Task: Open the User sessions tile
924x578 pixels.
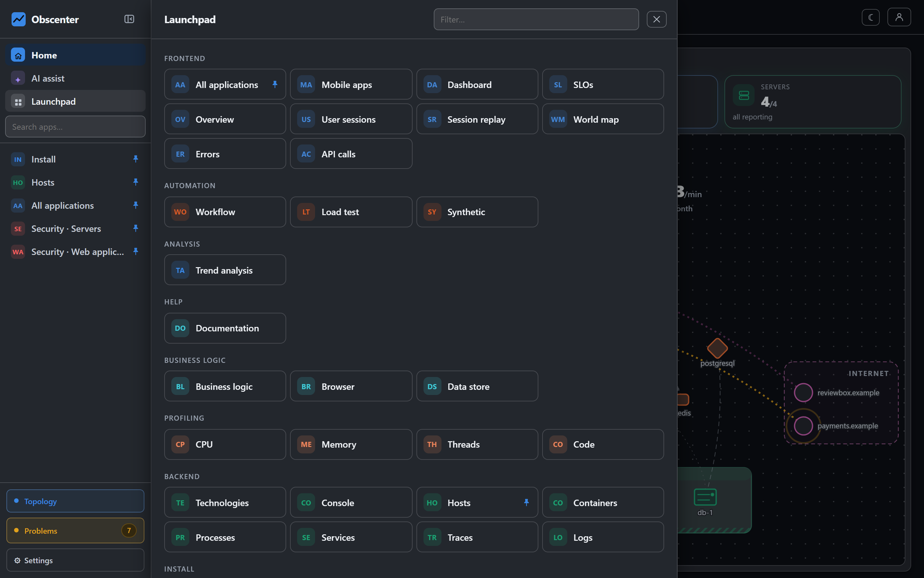Action: tap(351, 119)
